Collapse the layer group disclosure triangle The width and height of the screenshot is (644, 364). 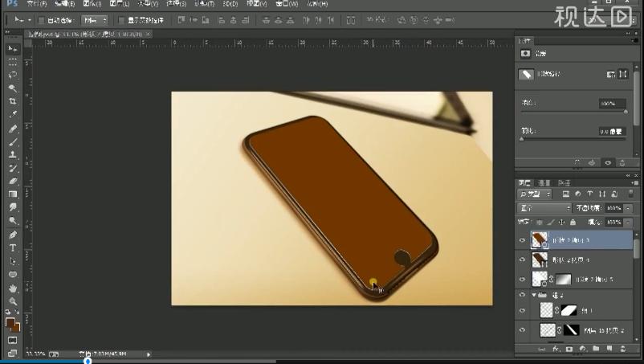(x=534, y=296)
